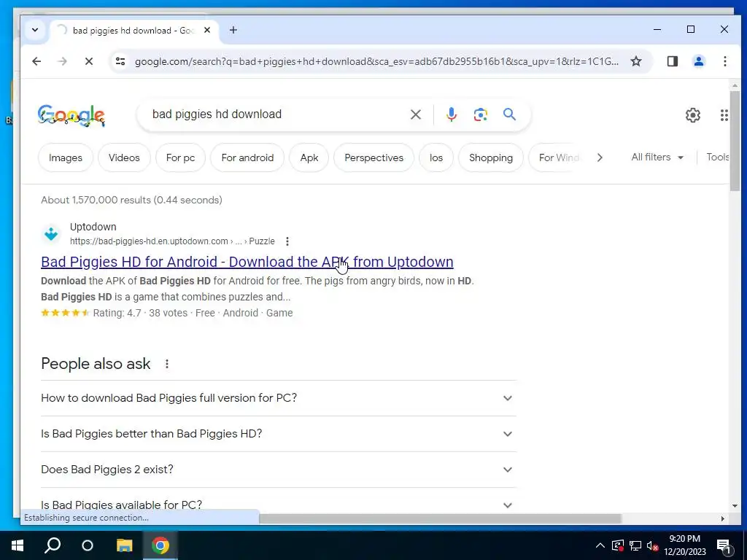Open the All filters dropdown
Screen dimensions: 747x560
click(657, 157)
